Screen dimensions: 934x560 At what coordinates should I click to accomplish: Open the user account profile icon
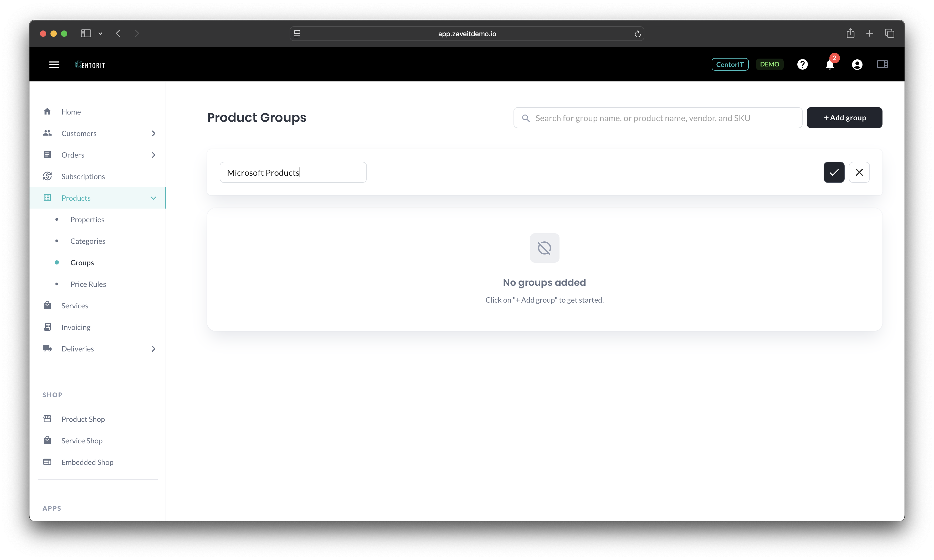(857, 65)
